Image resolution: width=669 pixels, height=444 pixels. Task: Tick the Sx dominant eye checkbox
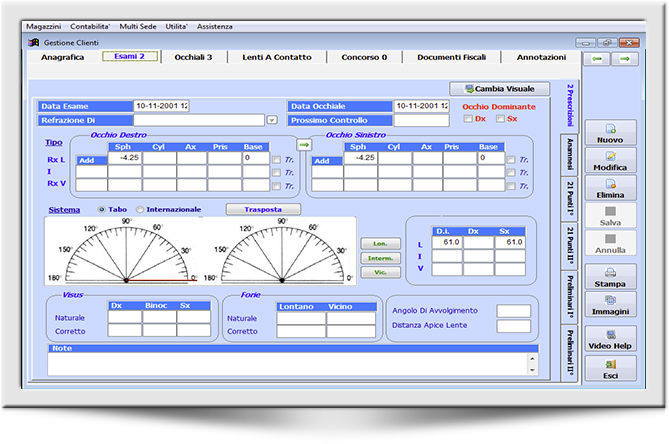[501, 119]
